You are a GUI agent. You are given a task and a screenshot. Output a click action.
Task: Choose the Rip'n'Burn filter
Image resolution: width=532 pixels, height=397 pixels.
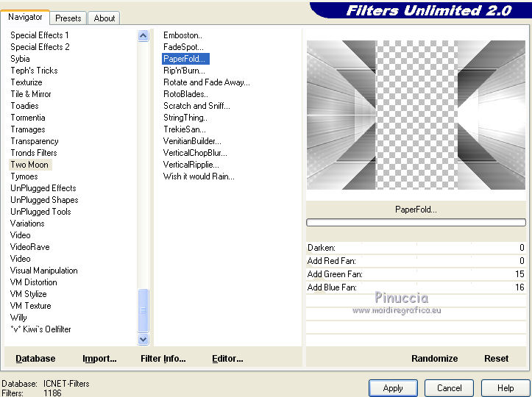[x=184, y=71]
